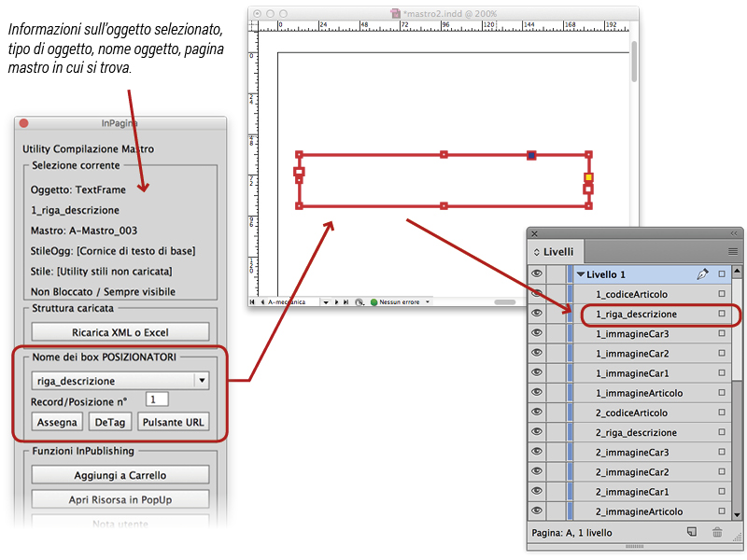Image resolution: width=747 pixels, height=560 pixels.
Task: Toggle visibility of 1_immagineCar3 item
Action: 536,334
